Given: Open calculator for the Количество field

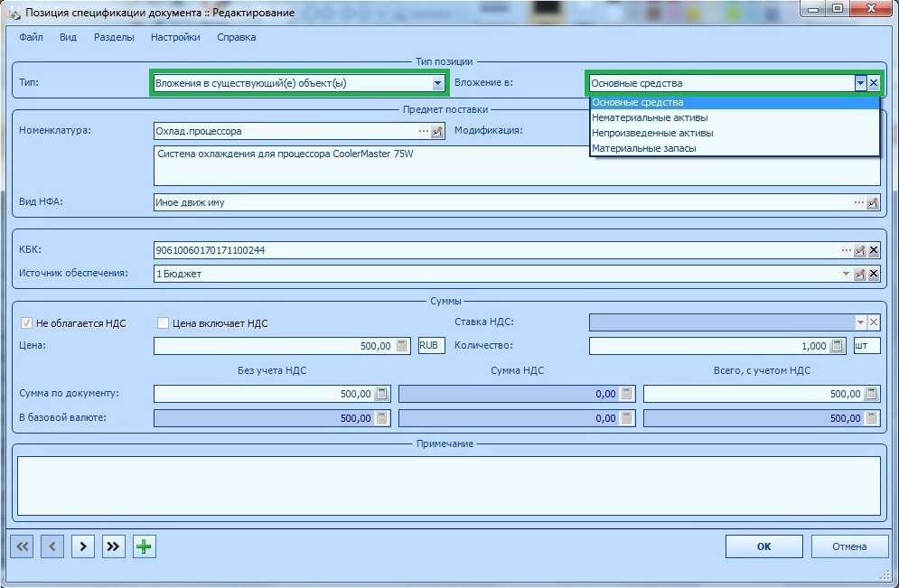Looking at the screenshot, I should point(837,346).
